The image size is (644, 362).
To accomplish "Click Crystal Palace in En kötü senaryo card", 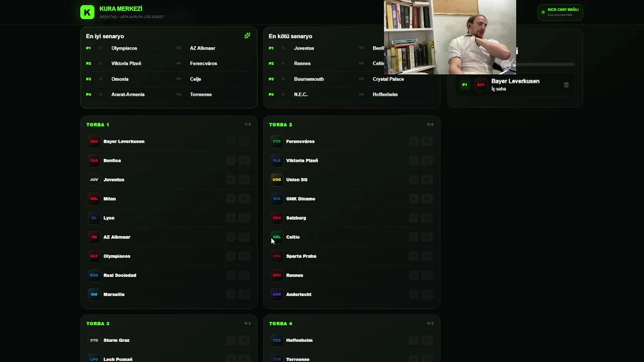I will 388,79.
